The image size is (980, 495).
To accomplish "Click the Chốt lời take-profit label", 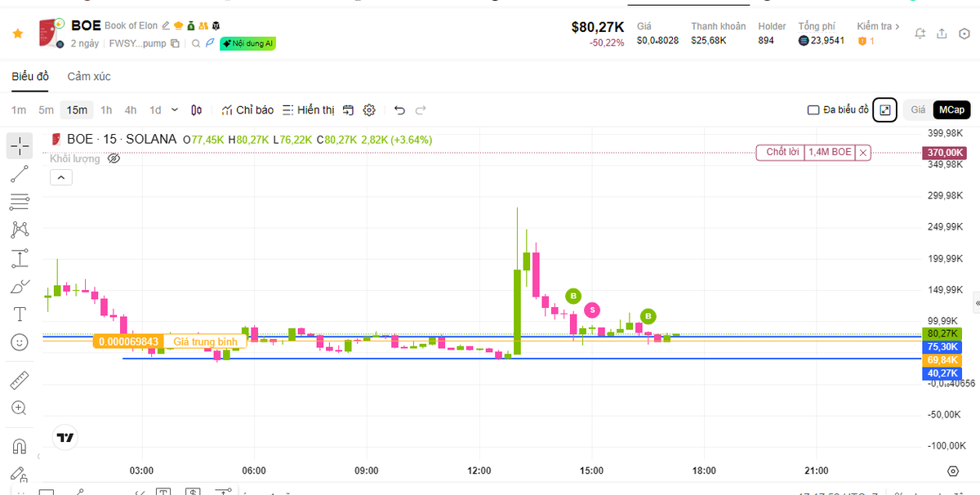I will coord(781,152).
